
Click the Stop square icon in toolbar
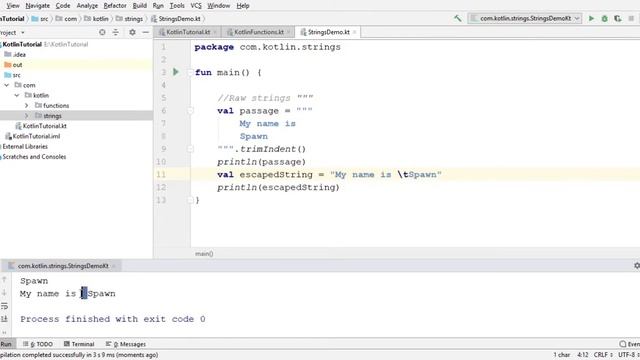[631, 18]
